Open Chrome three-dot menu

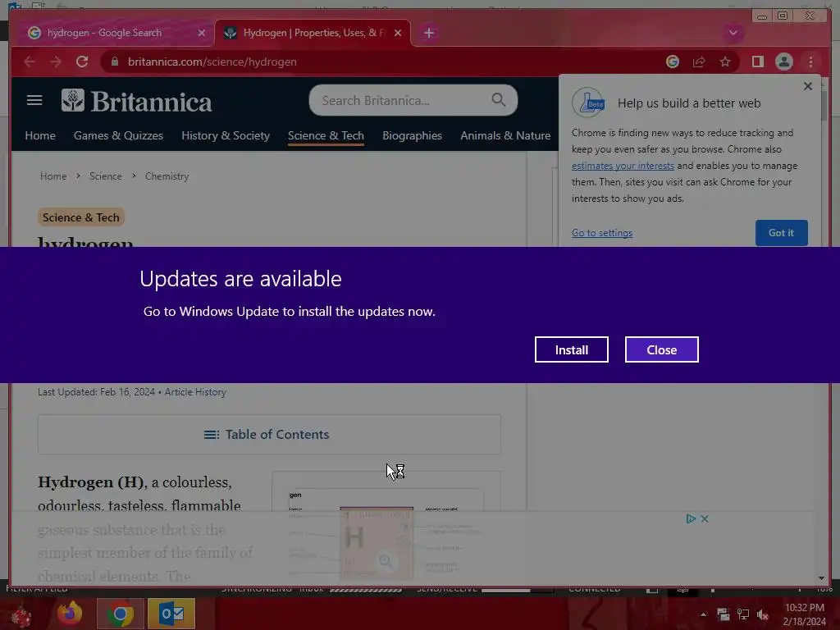coord(810,62)
